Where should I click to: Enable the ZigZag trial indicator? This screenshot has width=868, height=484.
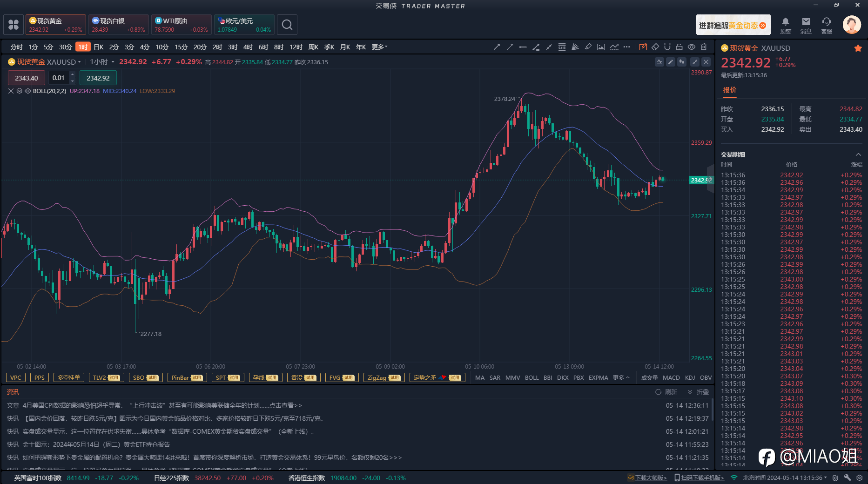384,377
